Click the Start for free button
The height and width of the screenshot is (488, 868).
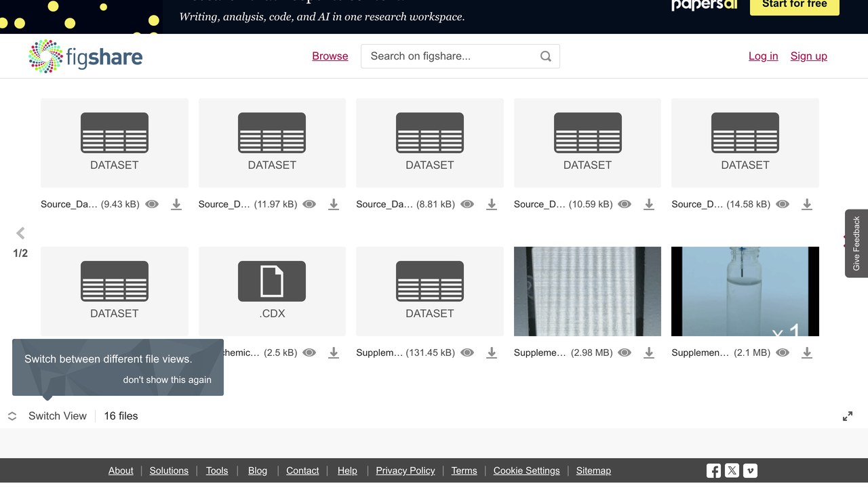tap(795, 5)
